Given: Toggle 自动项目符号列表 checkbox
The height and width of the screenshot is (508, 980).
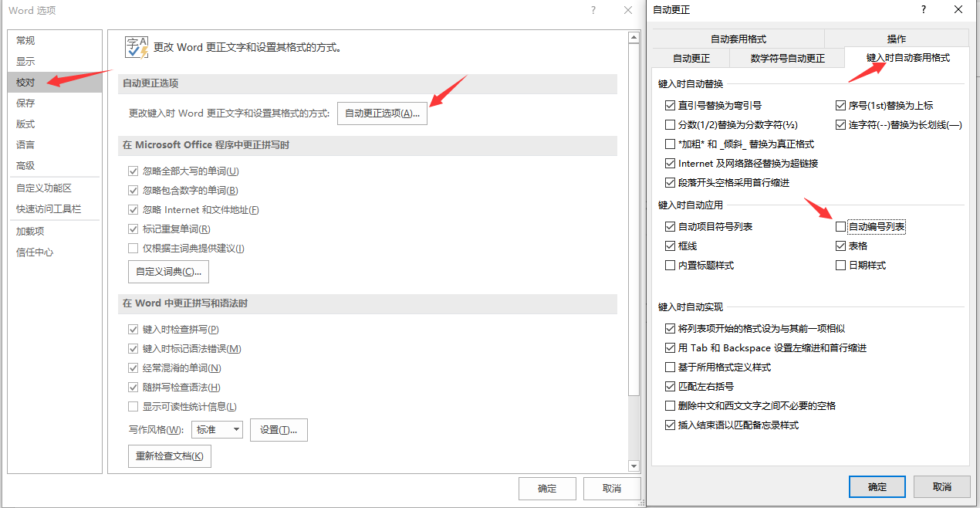Looking at the screenshot, I should [x=670, y=226].
